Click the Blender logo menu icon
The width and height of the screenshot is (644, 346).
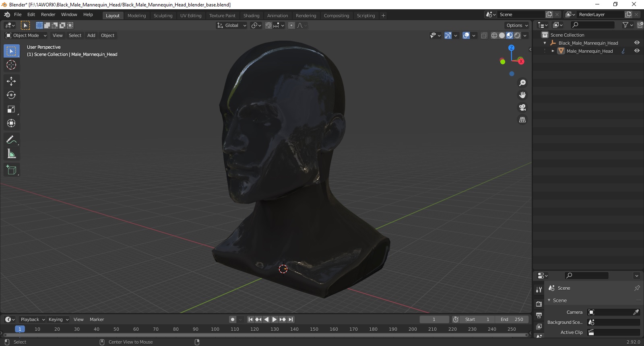coord(7,14)
